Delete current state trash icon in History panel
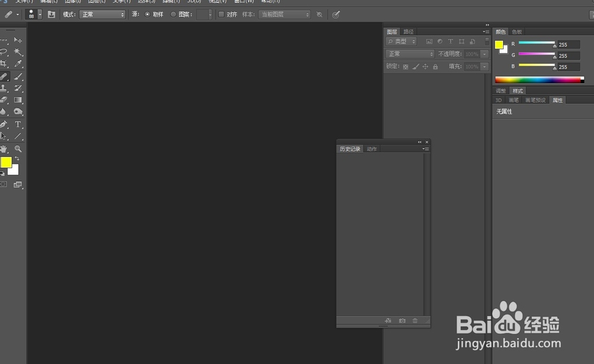Viewport: 594px width, 364px height. coord(415,321)
